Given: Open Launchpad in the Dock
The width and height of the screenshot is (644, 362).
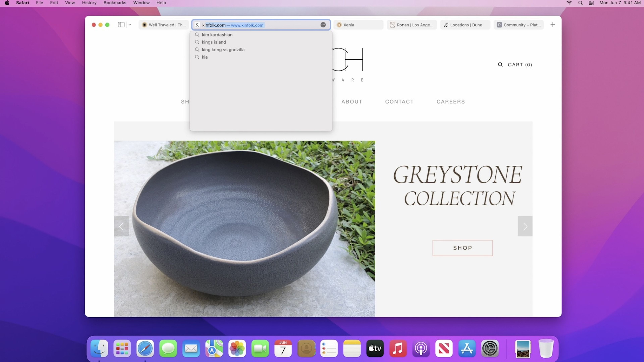Looking at the screenshot, I should pyautogui.click(x=122, y=348).
